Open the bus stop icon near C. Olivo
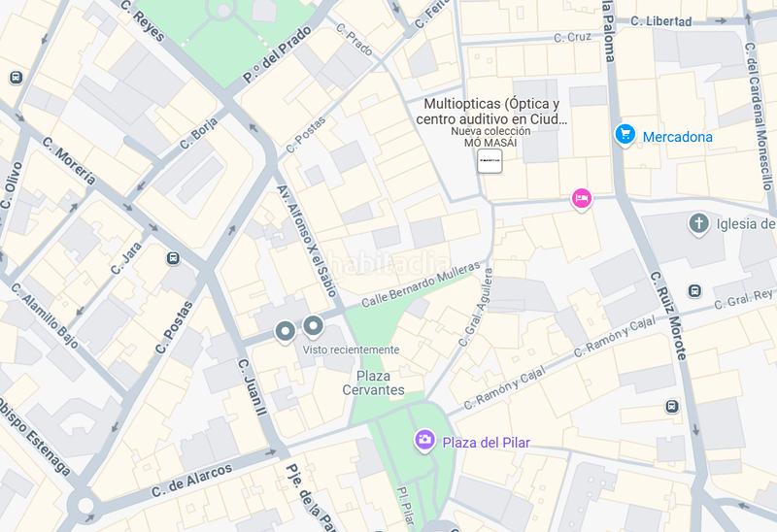 [16, 78]
